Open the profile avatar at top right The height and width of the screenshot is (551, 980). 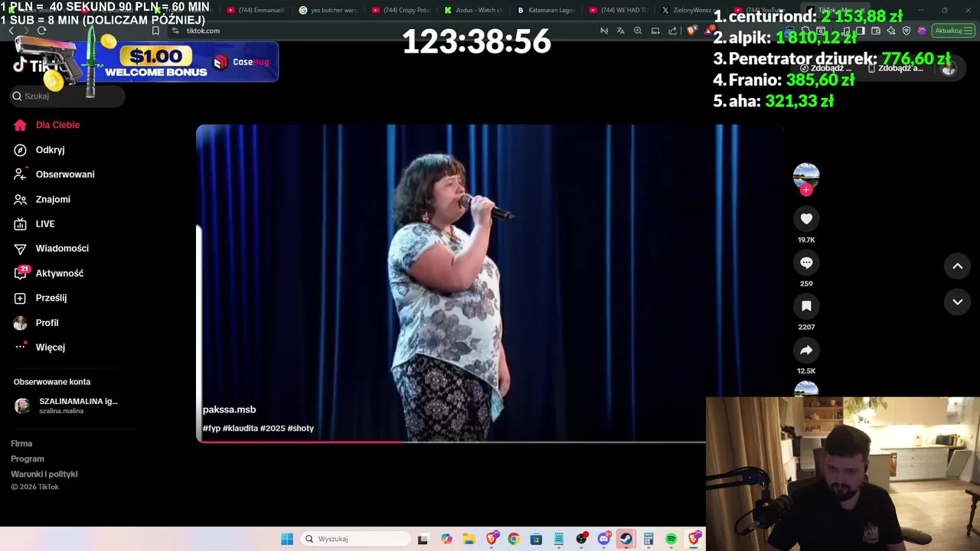(949, 68)
